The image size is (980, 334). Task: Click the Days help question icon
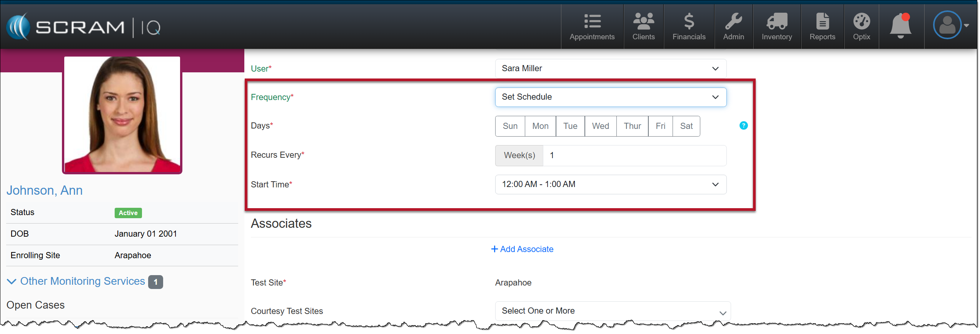click(743, 125)
